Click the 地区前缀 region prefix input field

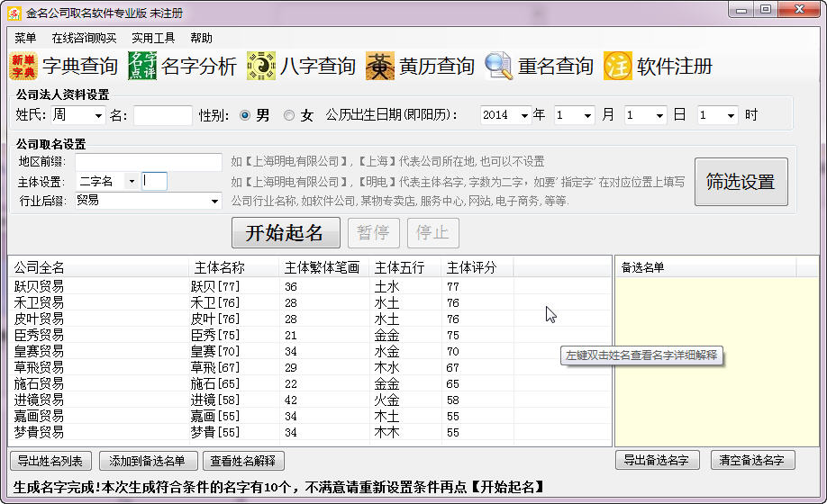click(148, 162)
